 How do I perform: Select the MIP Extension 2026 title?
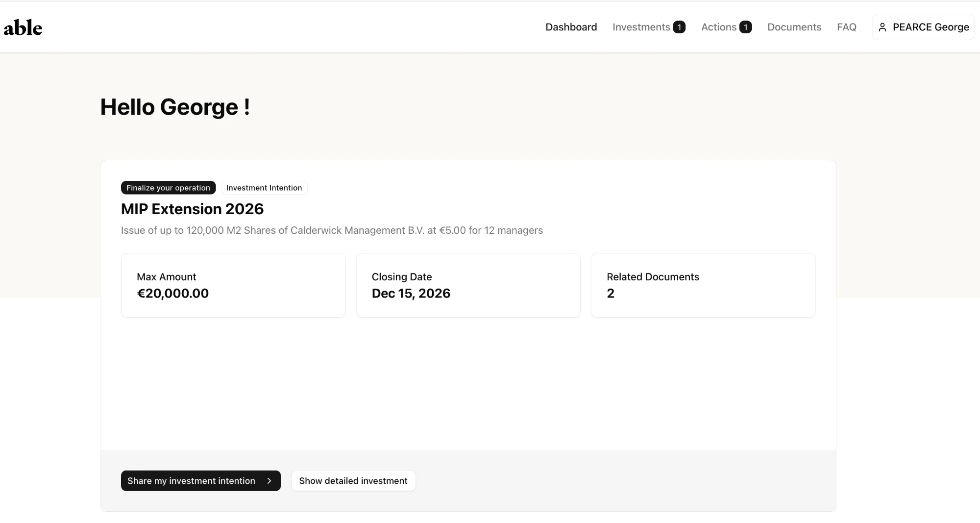[x=192, y=209]
